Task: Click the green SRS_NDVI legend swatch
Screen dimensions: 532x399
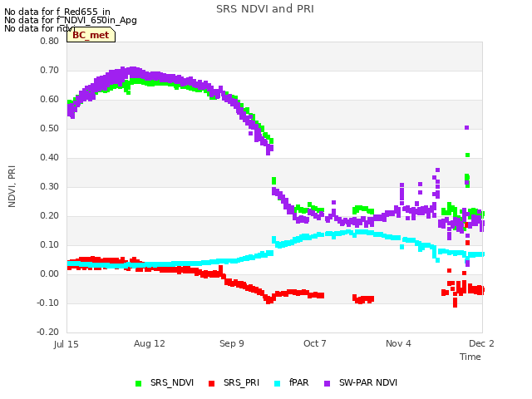Action: tap(138, 383)
